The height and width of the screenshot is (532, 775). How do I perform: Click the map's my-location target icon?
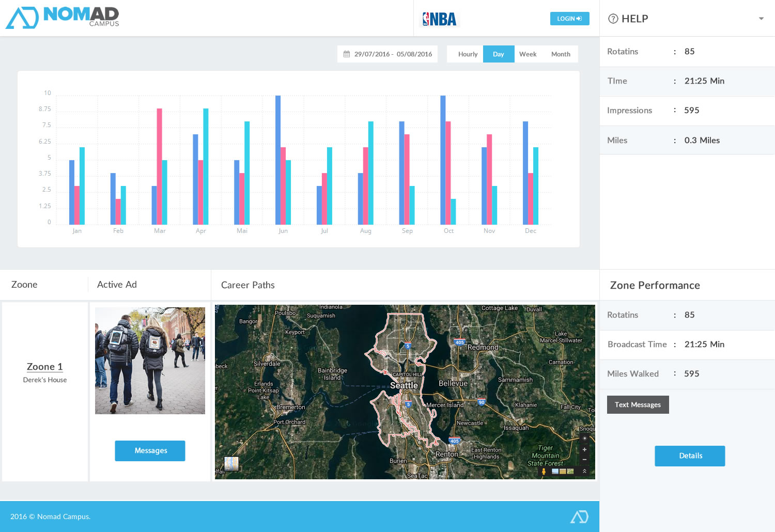coord(584,438)
